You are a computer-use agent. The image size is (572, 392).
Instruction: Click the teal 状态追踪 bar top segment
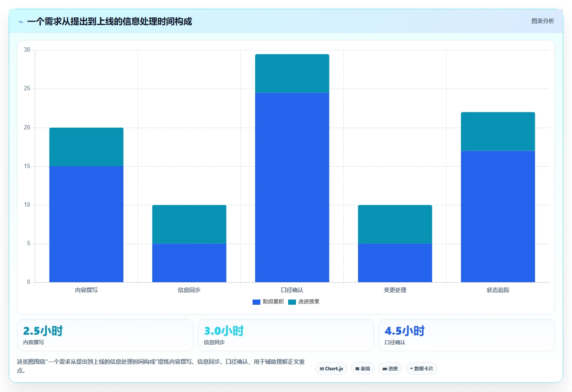(498, 132)
